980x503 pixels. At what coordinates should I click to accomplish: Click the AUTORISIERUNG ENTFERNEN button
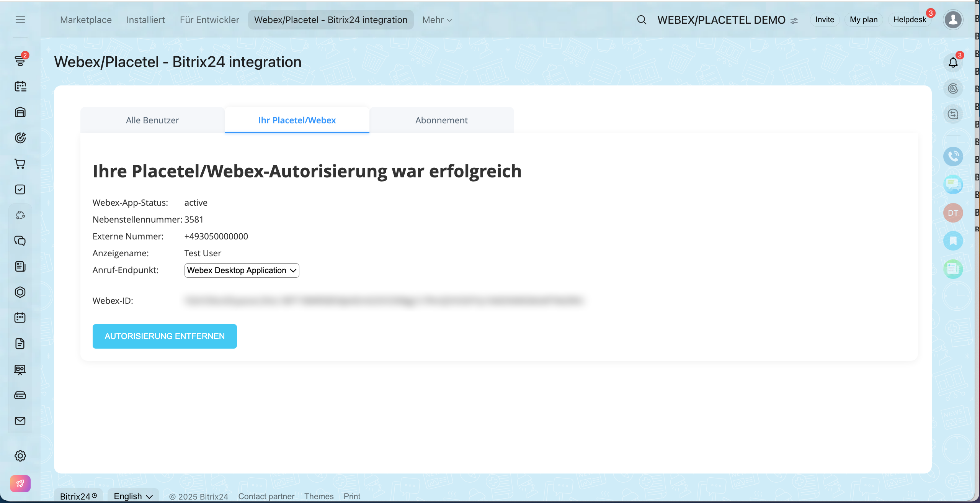(x=165, y=336)
